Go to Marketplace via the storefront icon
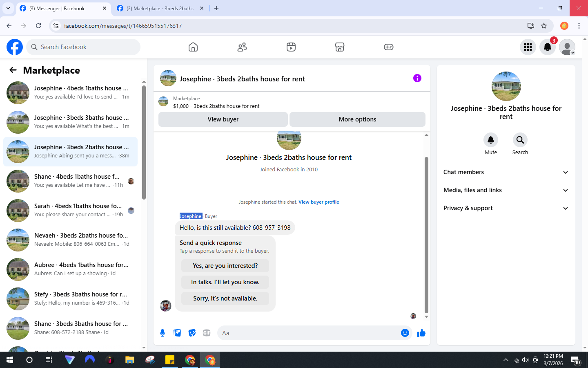 [x=340, y=47]
